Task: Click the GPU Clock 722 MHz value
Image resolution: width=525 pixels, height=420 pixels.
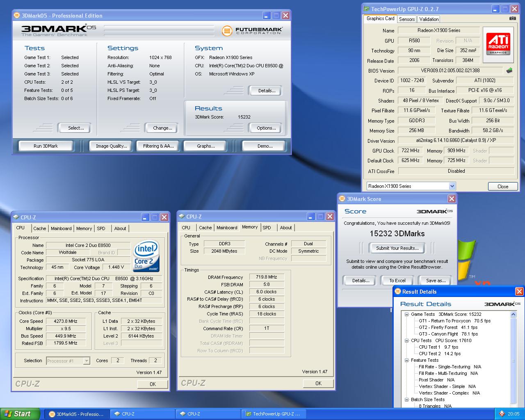Action: 411,151
